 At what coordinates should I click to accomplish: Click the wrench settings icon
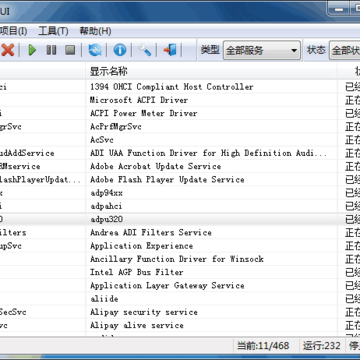click(145, 50)
